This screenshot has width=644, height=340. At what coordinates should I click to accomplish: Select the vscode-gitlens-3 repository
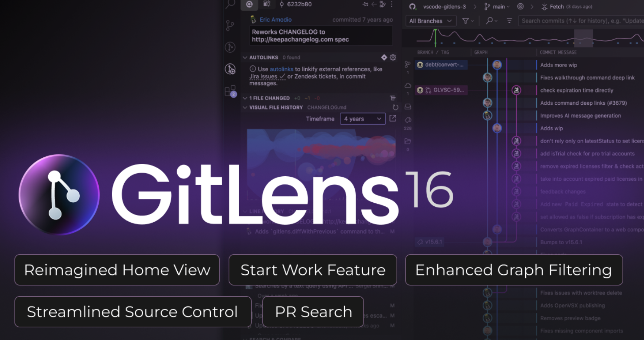444,7
